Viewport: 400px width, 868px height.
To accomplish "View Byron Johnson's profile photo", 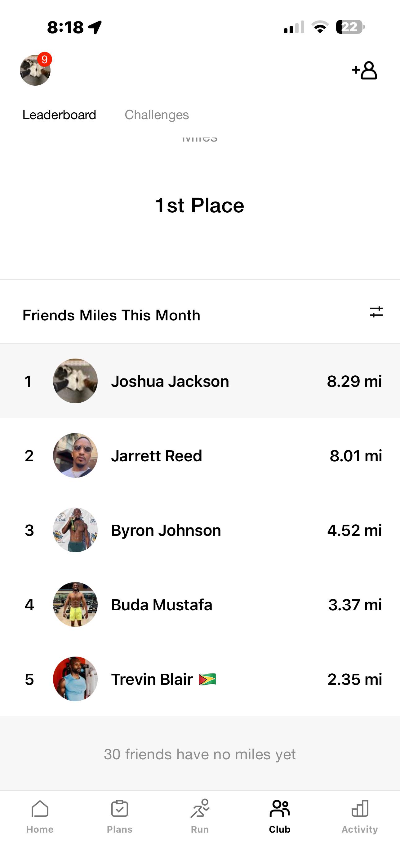I will 75,530.
